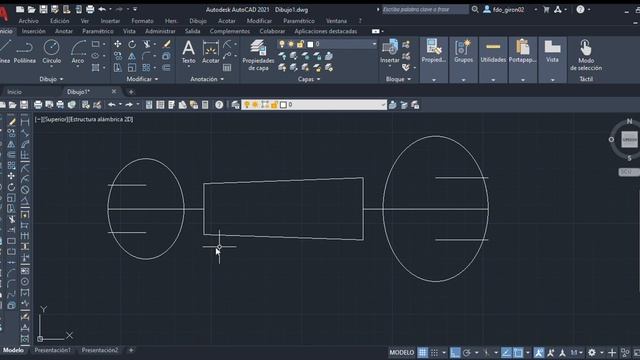Select the Acotar dimension tool

pyautogui.click(x=211, y=52)
